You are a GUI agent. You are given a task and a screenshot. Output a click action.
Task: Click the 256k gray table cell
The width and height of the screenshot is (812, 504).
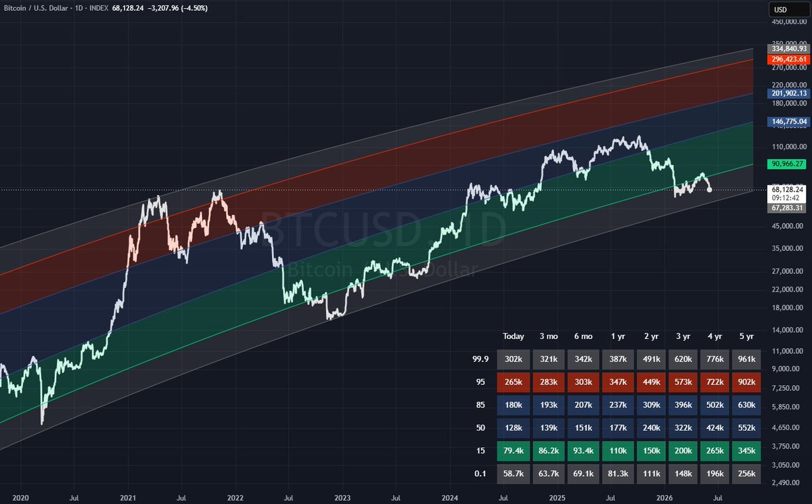click(x=745, y=474)
